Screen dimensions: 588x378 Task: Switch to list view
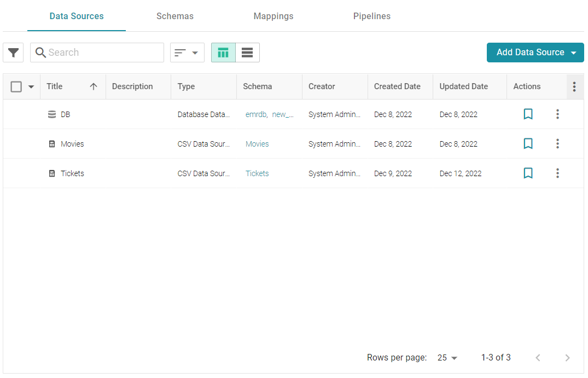click(x=247, y=53)
